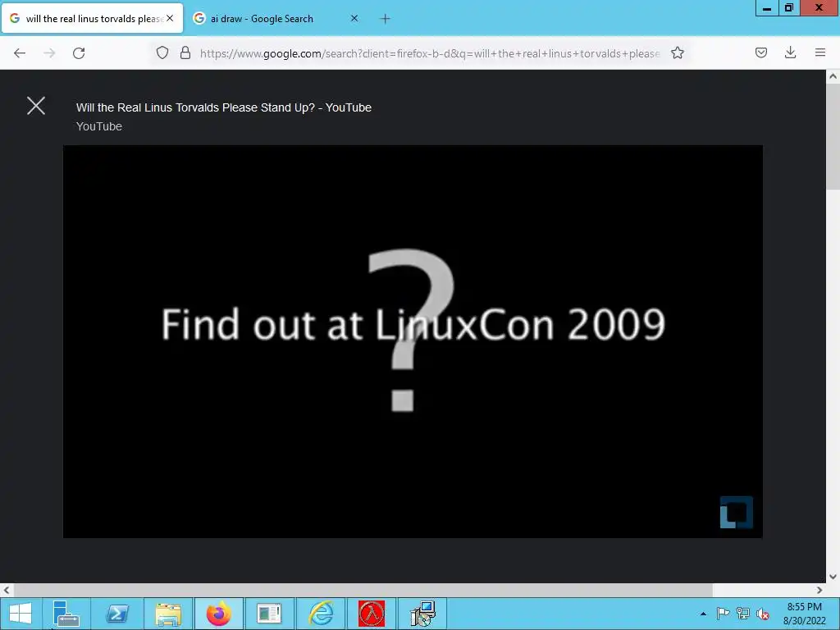
Task: Open the red lambda app on the taskbar
Action: (x=372, y=614)
